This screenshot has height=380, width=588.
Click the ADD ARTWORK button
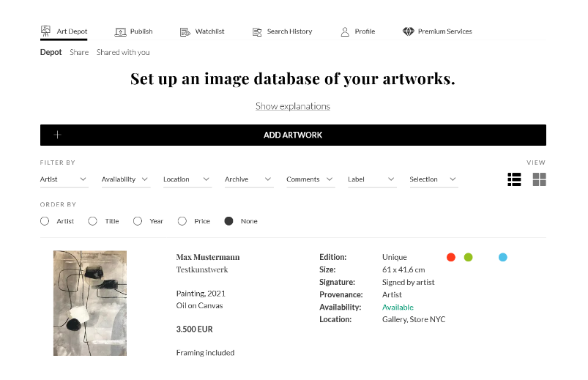293,135
